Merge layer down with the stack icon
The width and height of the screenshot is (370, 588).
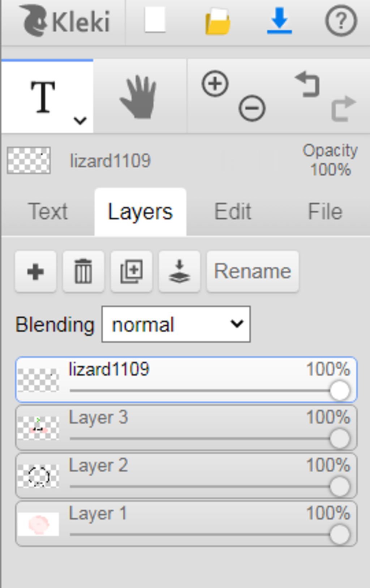[179, 271]
